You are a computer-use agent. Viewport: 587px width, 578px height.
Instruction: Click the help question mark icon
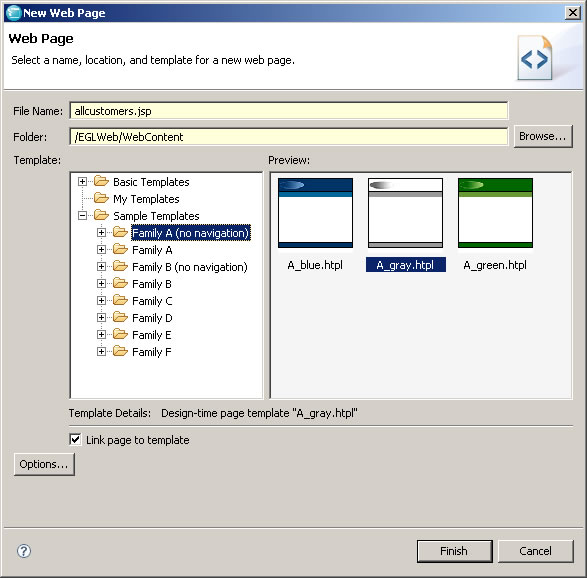point(24,551)
